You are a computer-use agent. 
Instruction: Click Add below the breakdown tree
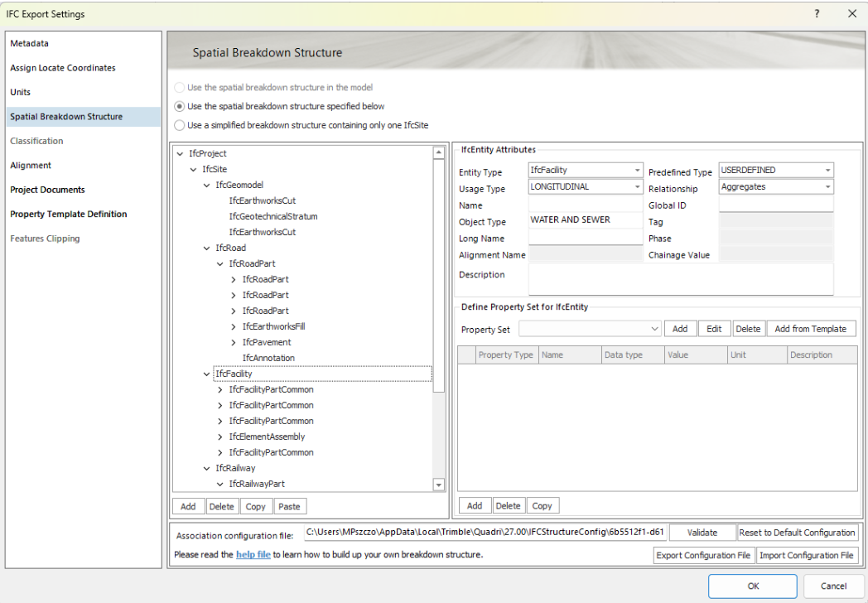pyautogui.click(x=188, y=506)
